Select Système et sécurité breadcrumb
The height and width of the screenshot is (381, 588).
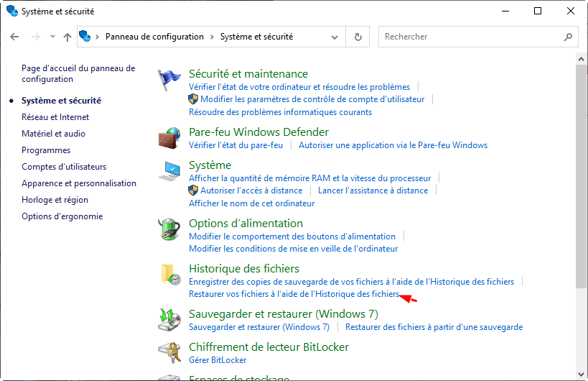pos(256,37)
